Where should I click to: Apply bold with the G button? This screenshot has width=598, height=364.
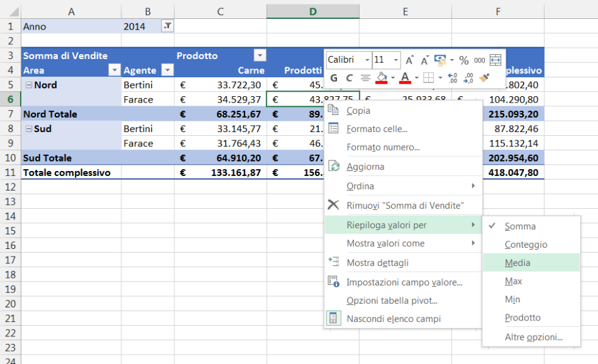pyautogui.click(x=334, y=78)
